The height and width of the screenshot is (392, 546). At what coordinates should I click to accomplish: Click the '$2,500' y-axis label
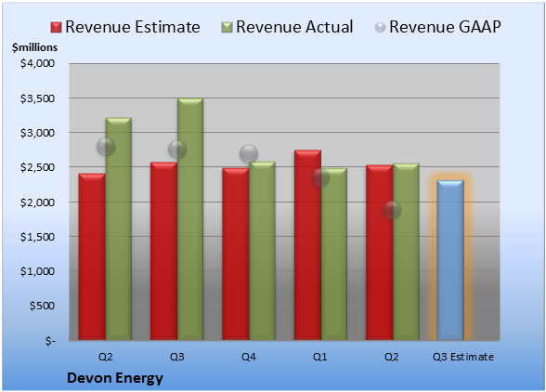pos(37,167)
